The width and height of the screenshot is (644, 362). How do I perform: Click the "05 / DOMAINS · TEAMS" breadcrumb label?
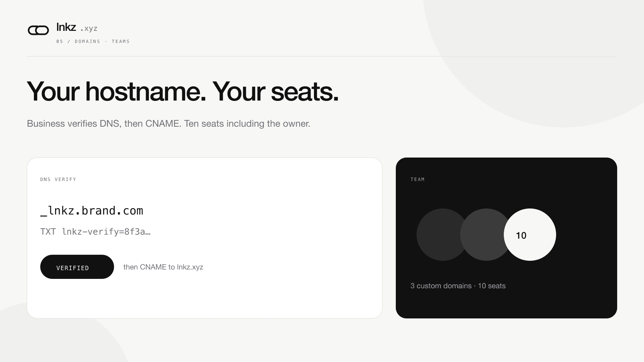(x=93, y=41)
